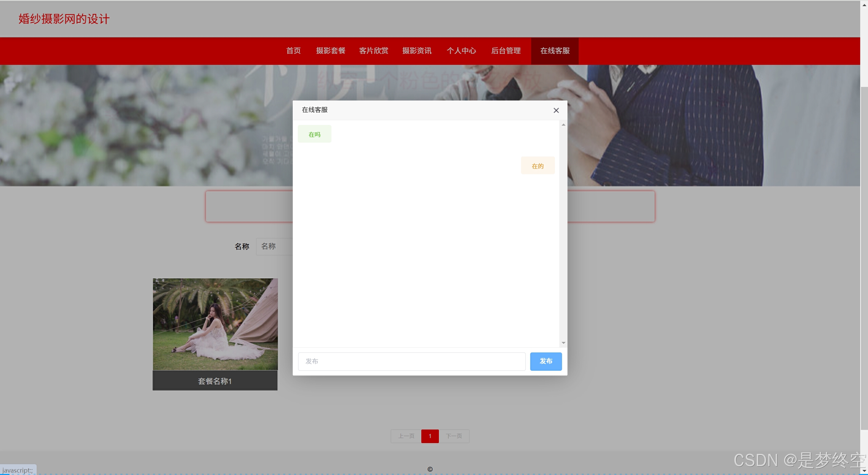Close the 在线客服 chat dialog
This screenshot has height=475, width=868.
pos(556,110)
